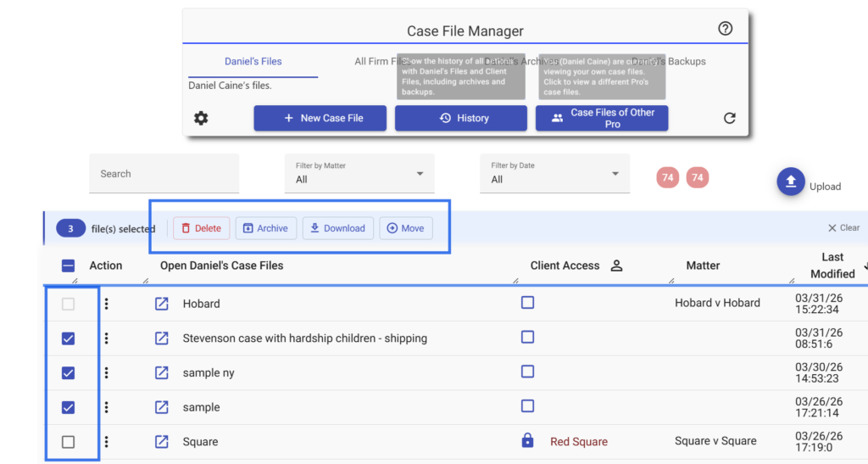Uncheck the Stevenson case row checkbox

point(69,338)
